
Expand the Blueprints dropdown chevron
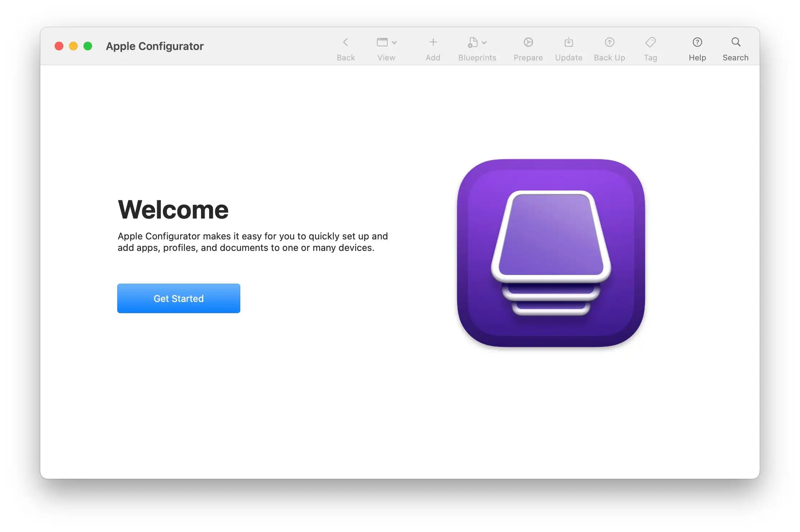(x=484, y=43)
